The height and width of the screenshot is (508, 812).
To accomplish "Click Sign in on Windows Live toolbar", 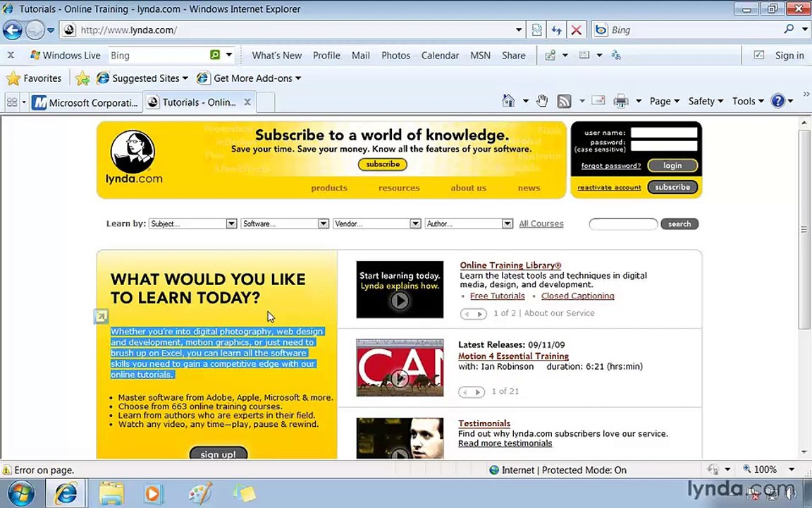I will (x=789, y=55).
